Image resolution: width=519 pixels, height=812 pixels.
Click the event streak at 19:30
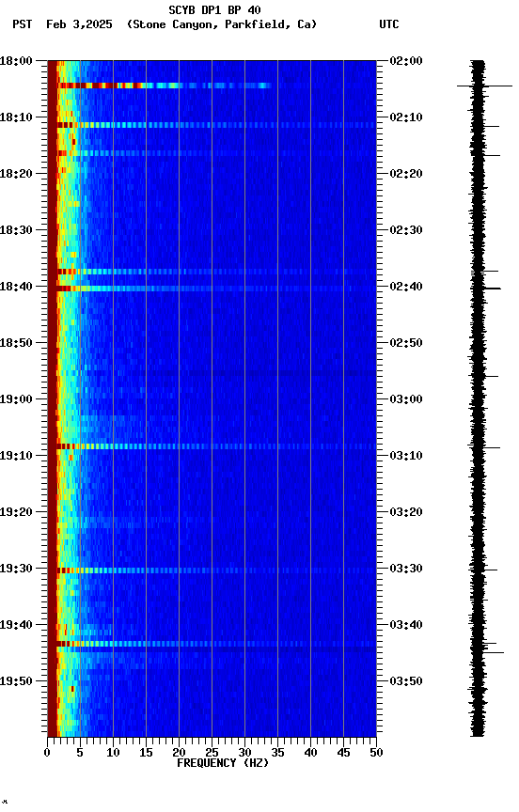(x=216, y=570)
